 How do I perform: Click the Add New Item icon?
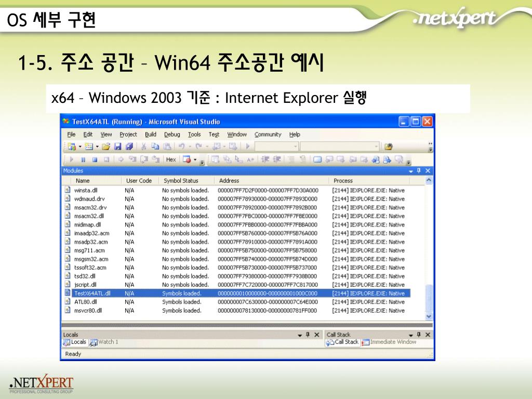coord(89,147)
